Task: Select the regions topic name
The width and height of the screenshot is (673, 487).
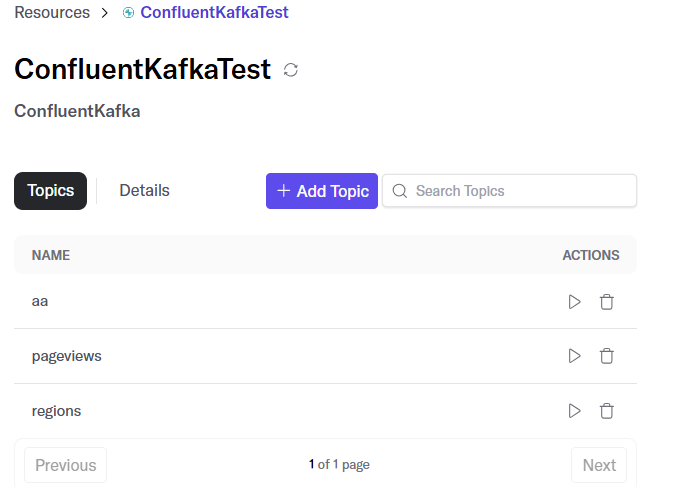Action: [x=56, y=411]
